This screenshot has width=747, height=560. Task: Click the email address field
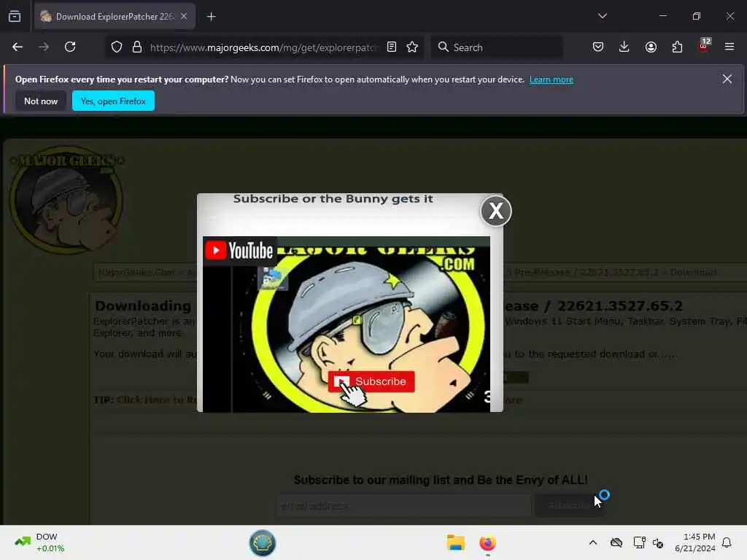(x=404, y=506)
